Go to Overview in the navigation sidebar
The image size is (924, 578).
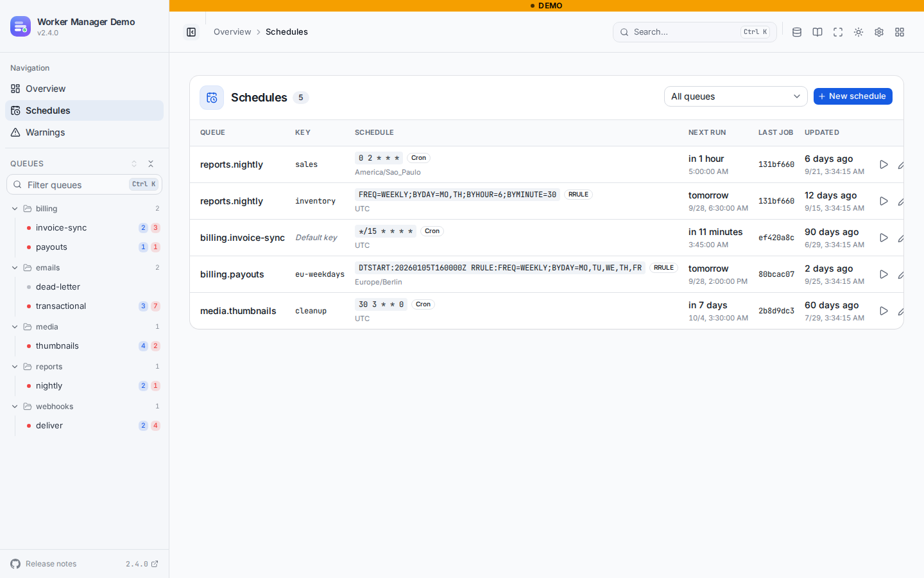(x=84, y=89)
